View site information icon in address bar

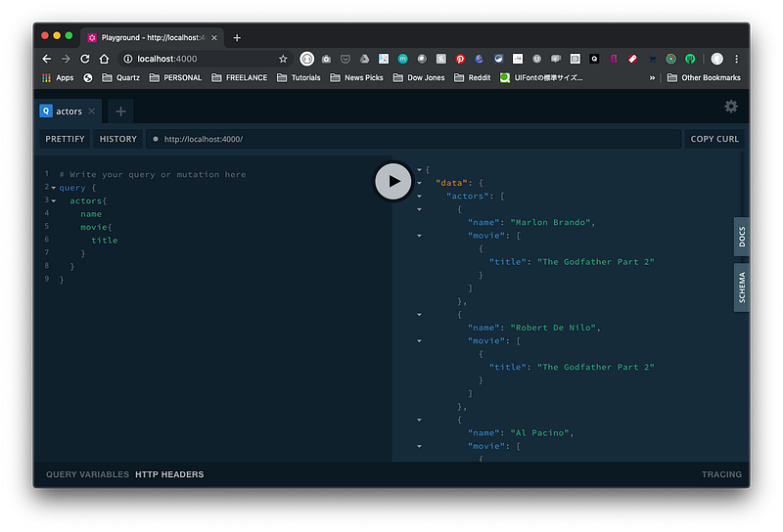[x=128, y=59]
